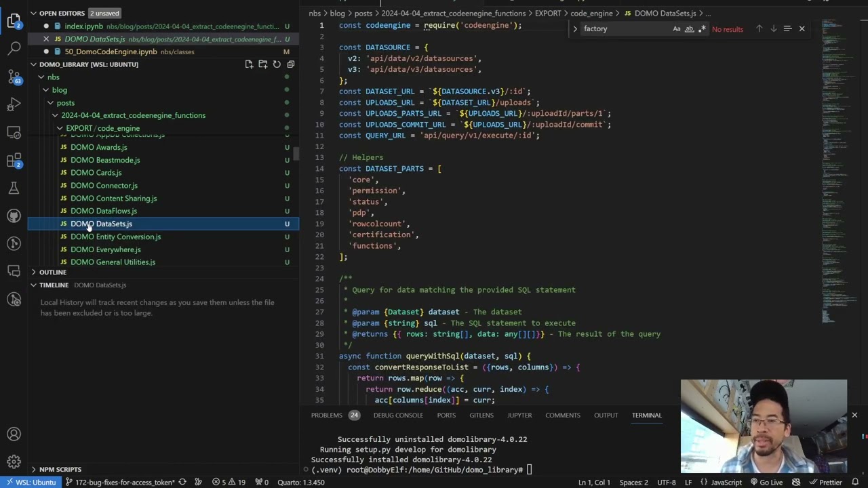Toggle Find in Selection
Screen dimensions: 868x488
pos(787,28)
